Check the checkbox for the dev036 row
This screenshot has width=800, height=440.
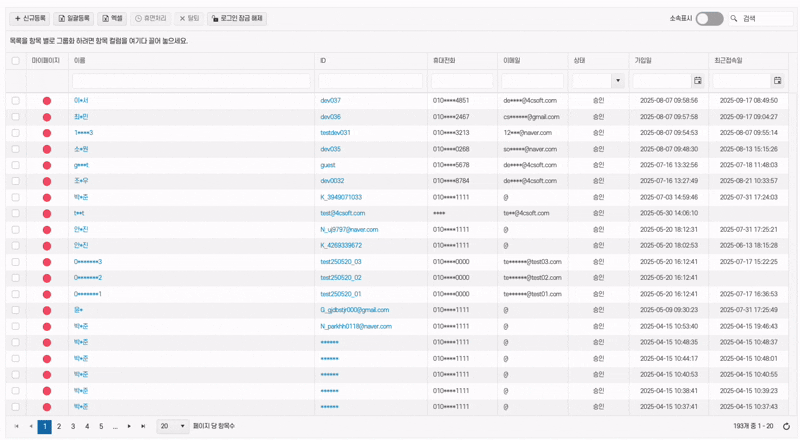tap(15, 117)
